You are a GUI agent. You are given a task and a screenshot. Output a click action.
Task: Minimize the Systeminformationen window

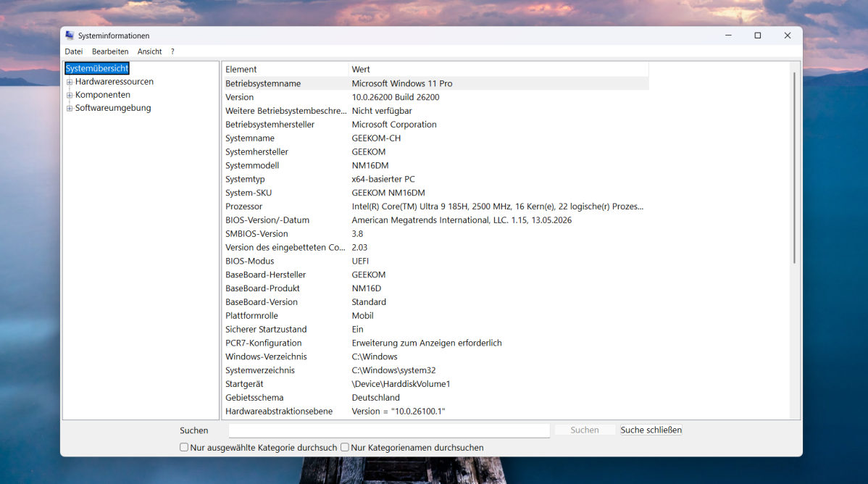click(x=728, y=36)
